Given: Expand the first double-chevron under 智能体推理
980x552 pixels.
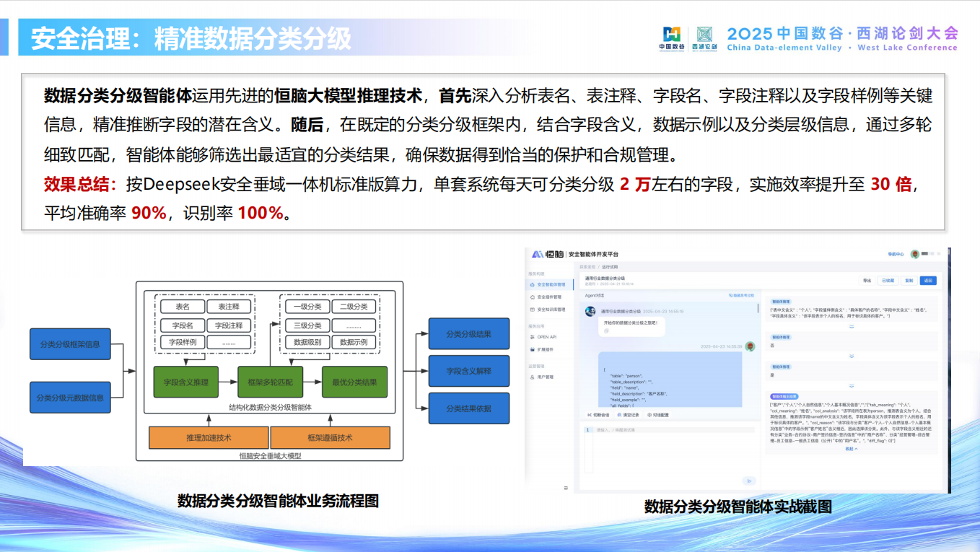Looking at the screenshot, I should (851, 325).
